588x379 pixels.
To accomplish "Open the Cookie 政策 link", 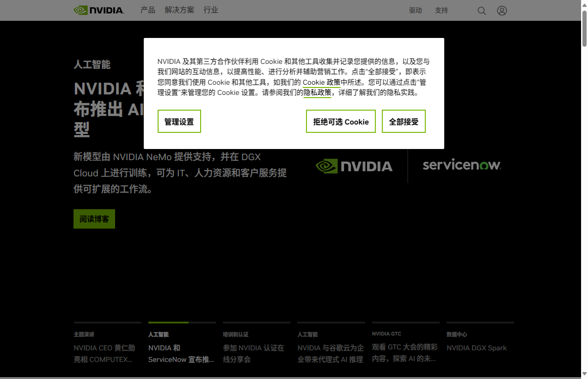I will click(x=321, y=82).
